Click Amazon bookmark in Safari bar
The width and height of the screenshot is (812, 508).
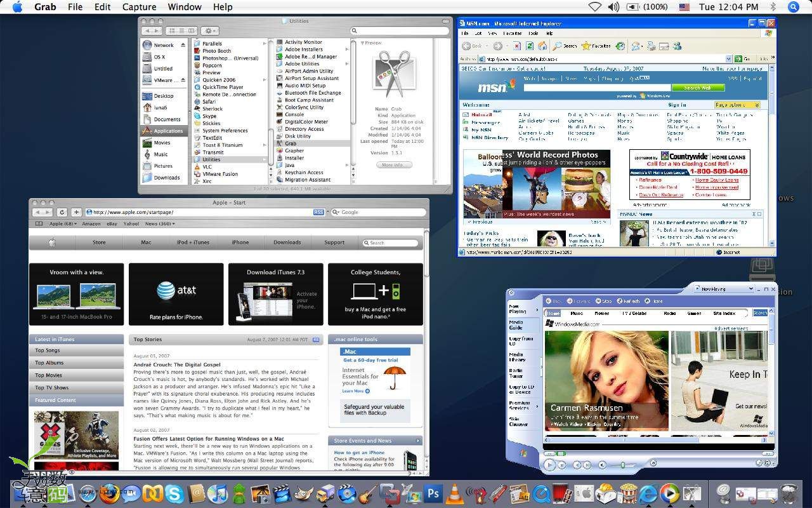[x=91, y=224]
